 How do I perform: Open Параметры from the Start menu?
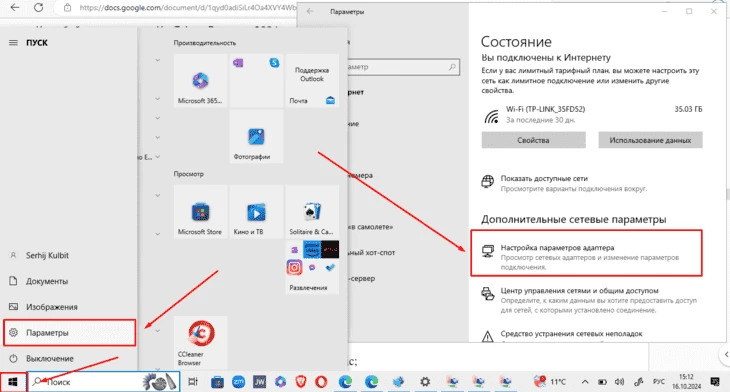pos(69,332)
